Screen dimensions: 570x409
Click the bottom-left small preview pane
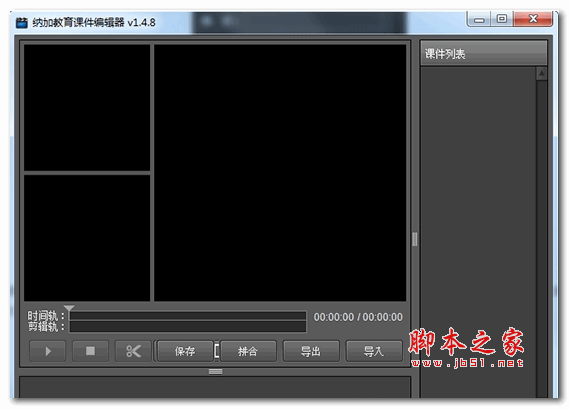pyautogui.click(x=87, y=238)
